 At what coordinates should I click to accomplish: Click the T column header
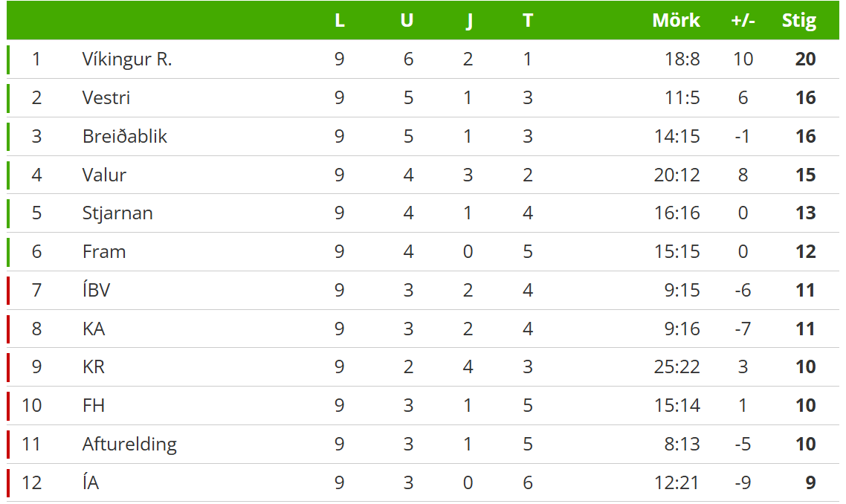tap(528, 21)
